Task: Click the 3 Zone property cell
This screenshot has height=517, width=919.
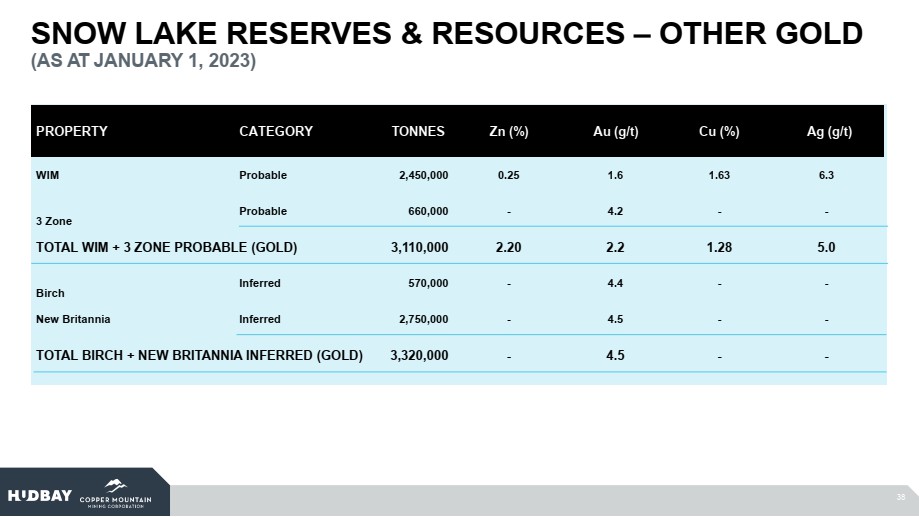Action: point(54,220)
